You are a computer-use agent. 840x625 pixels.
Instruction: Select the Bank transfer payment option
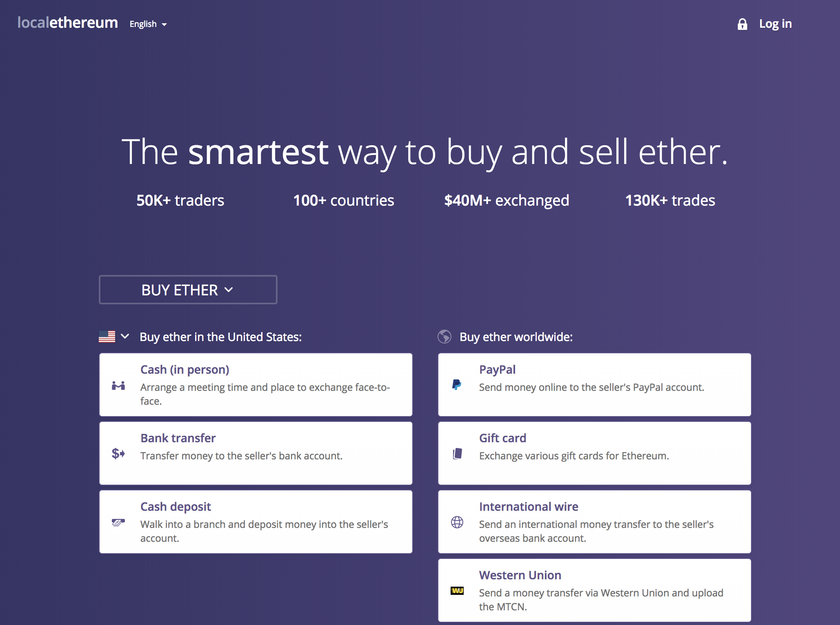pyautogui.click(x=256, y=453)
